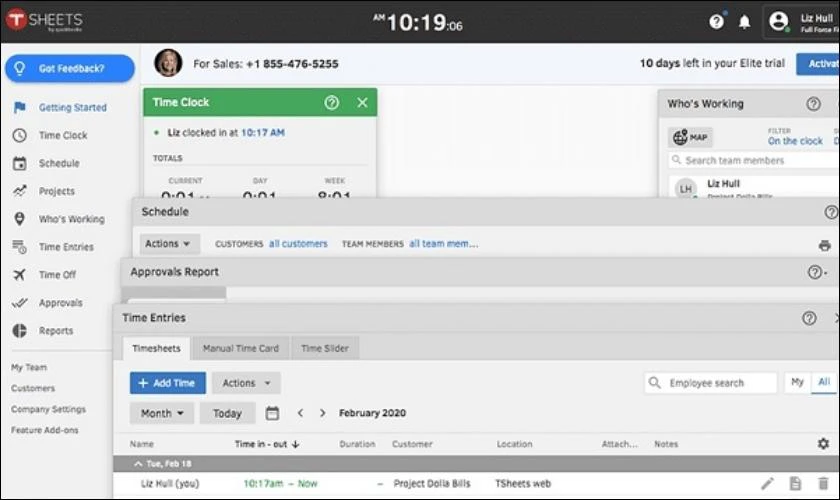This screenshot has width=840, height=500.
Task: Go to the My Team link
Action: coord(29,367)
